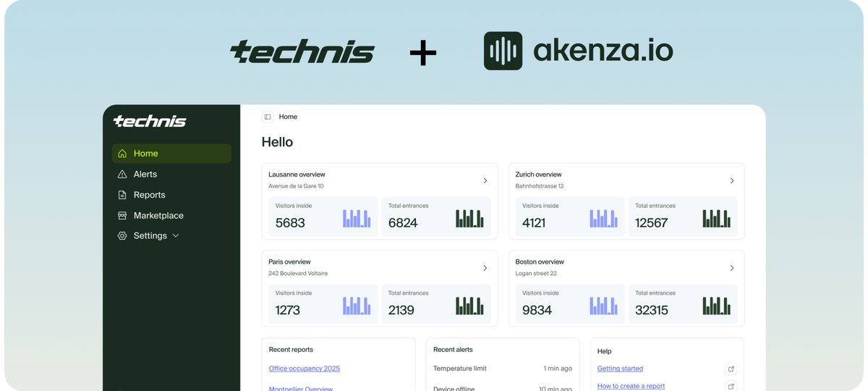
Task: Click Boston visitors inside value 9834
Action: click(537, 311)
